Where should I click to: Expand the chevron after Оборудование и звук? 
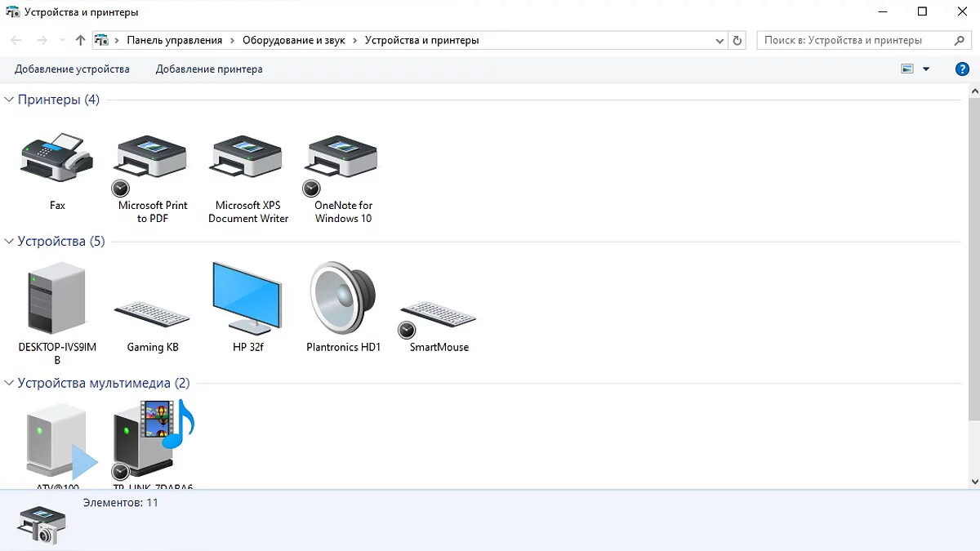click(355, 40)
